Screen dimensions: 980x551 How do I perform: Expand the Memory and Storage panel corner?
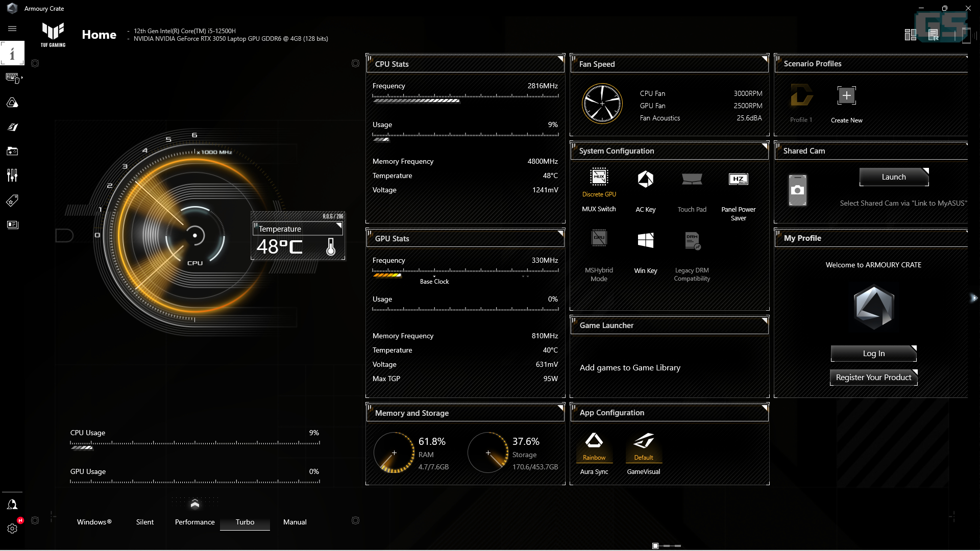point(560,408)
